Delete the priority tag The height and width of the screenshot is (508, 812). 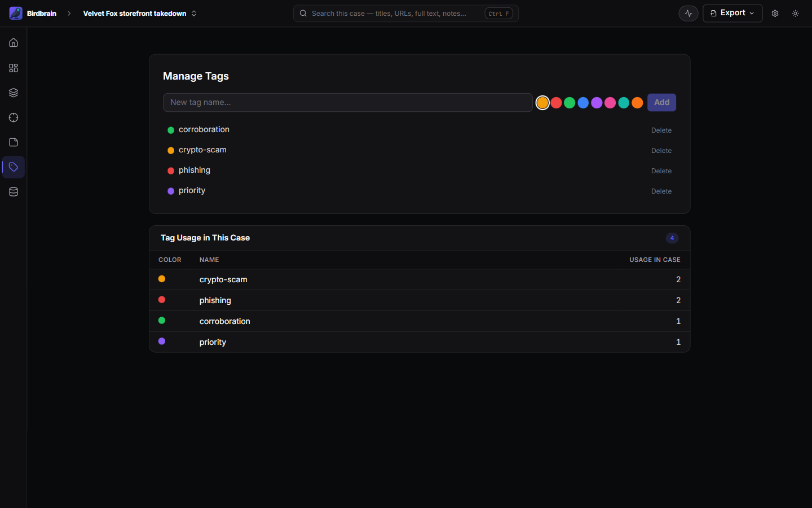(661, 191)
